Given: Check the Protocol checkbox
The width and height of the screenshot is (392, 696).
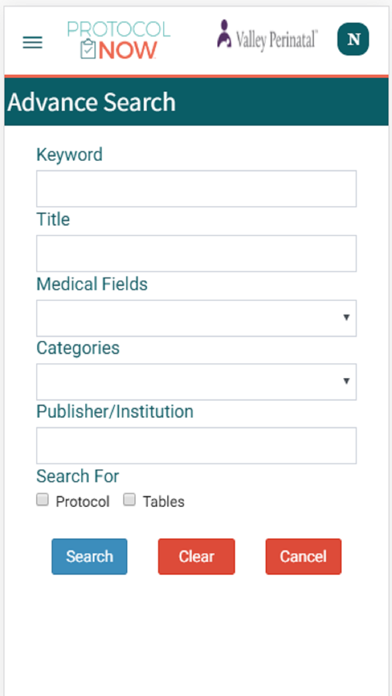Looking at the screenshot, I should (42, 500).
